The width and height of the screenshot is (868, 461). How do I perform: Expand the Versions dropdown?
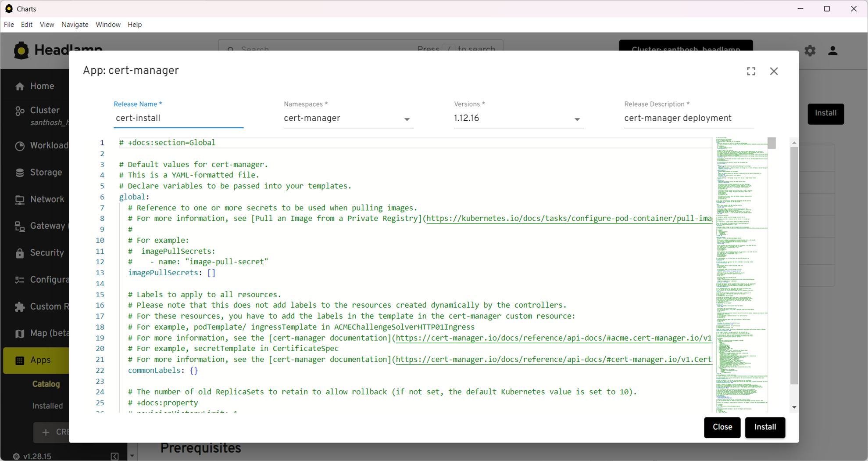point(577,119)
